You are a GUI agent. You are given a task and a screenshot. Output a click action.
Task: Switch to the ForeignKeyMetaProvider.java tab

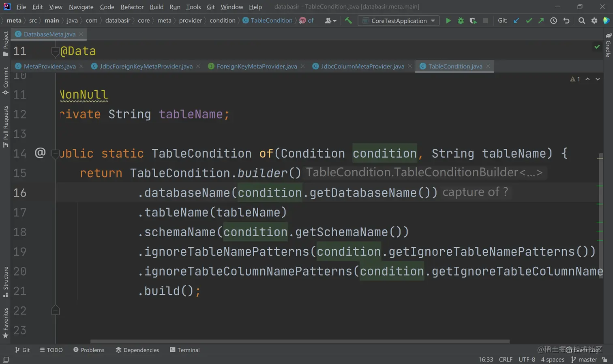pyautogui.click(x=257, y=66)
